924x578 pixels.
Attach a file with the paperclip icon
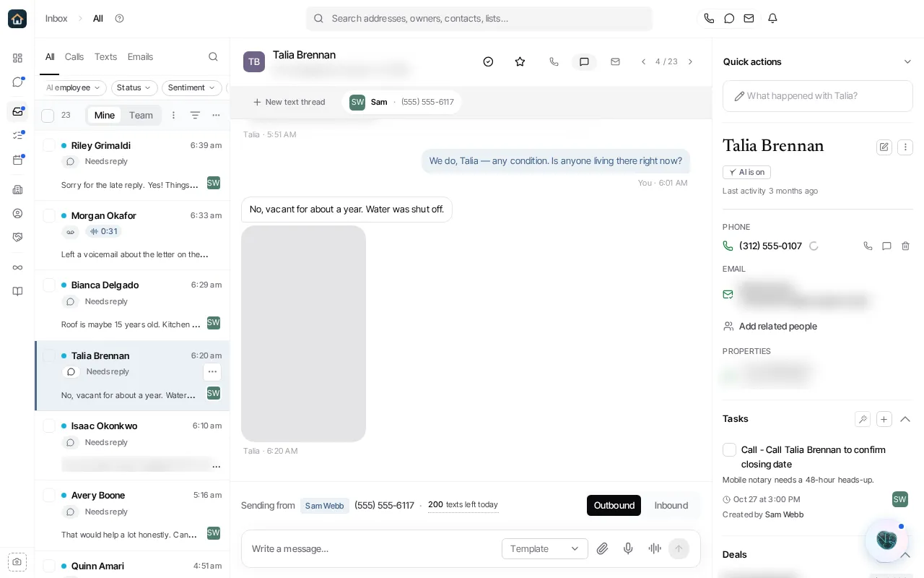click(602, 548)
